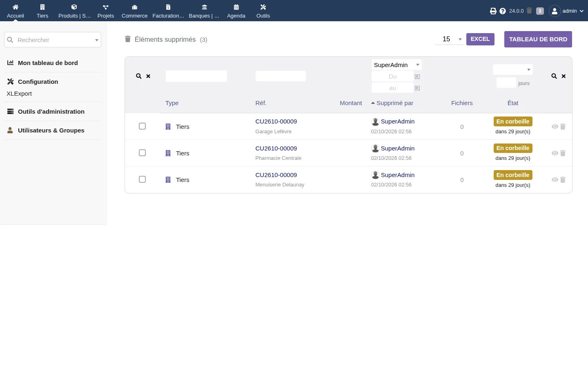Open the SuperAdmin user filter dropdown
This screenshot has width=588, height=368.
pos(396,65)
